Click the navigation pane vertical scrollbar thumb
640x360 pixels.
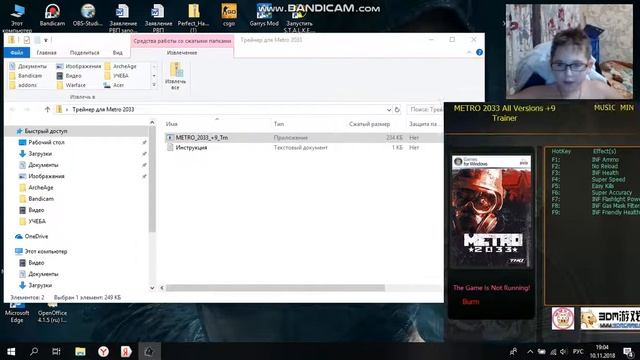(152, 180)
